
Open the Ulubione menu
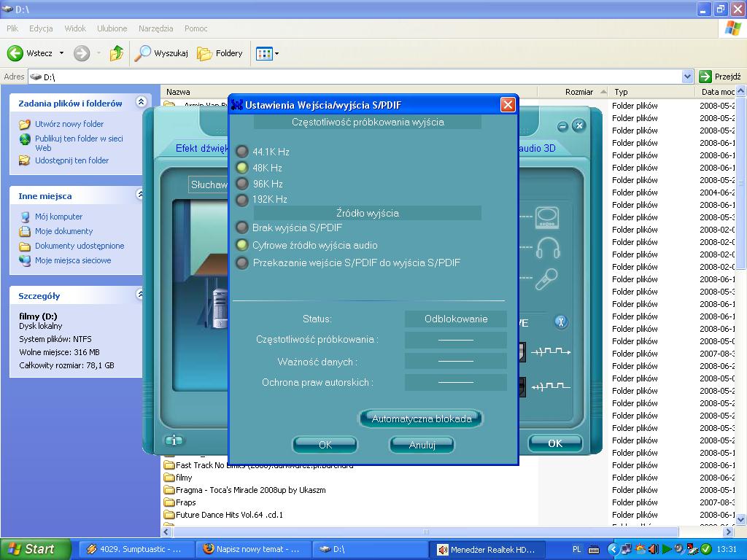coord(112,28)
